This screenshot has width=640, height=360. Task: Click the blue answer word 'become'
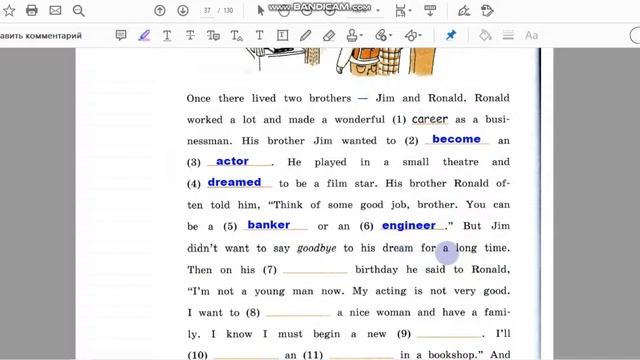pos(456,139)
